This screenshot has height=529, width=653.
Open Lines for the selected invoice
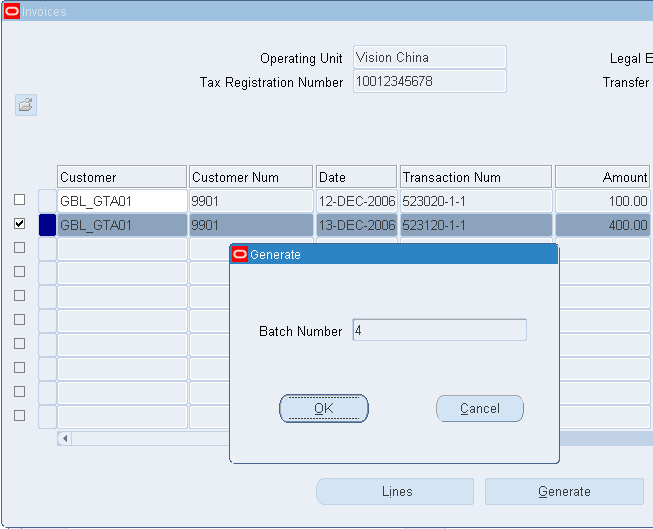coord(395,492)
